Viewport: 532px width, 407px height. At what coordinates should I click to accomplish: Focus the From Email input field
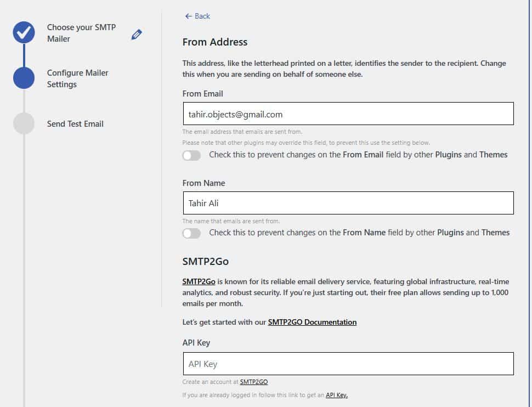348,114
